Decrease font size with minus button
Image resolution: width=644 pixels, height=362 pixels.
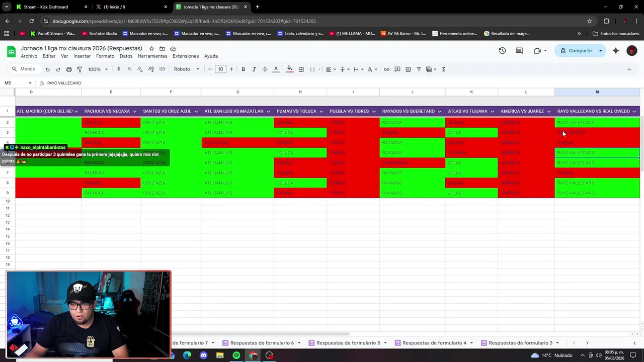coord(210,69)
